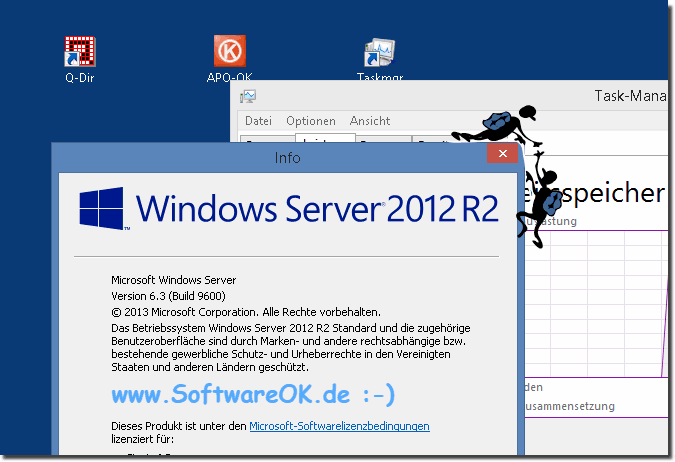
Task: Click the '© 2013 Microsoft Corporation' copyright line
Action: click(246, 312)
